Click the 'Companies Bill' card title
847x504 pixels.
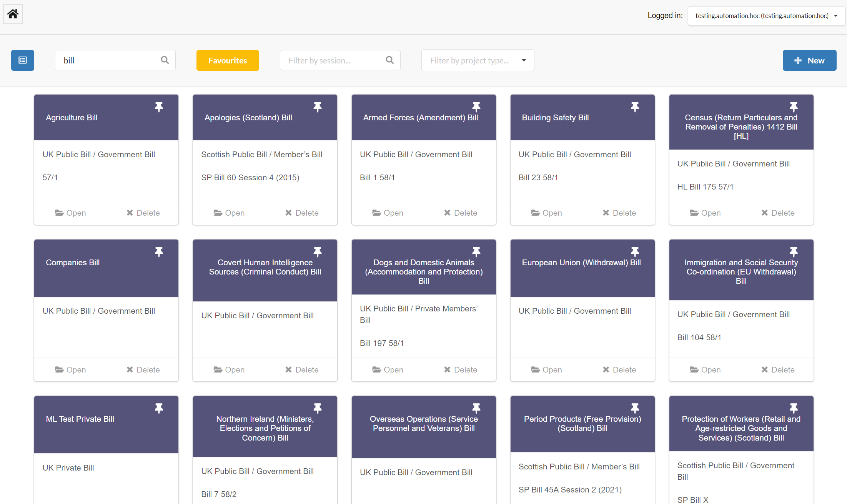(x=73, y=263)
